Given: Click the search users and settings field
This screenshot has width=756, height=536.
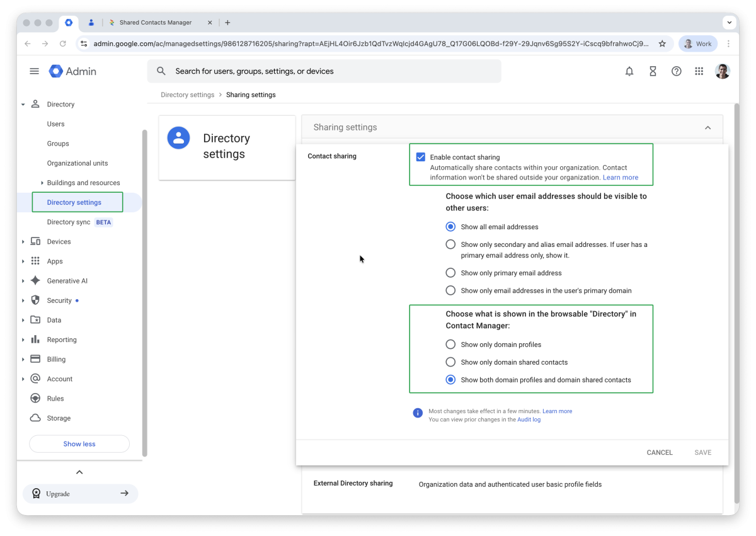Looking at the screenshot, I should tap(324, 71).
